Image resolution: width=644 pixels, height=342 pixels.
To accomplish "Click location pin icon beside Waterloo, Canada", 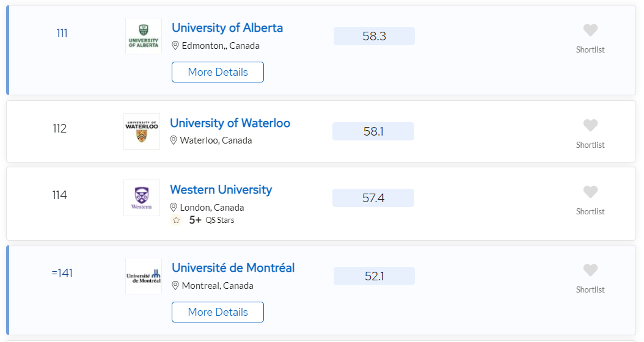I will (174, 140).
